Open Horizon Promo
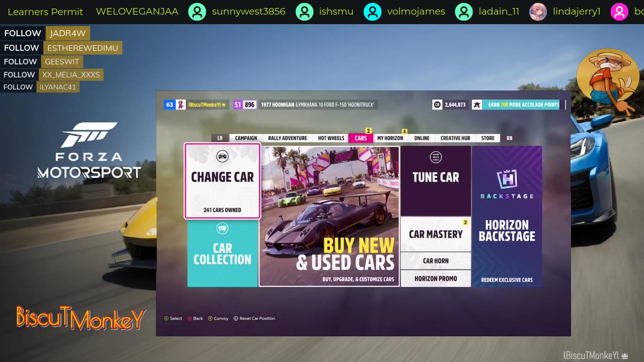Image resolution: width=644 pixels, height=362 pixels. pos(436,279)
